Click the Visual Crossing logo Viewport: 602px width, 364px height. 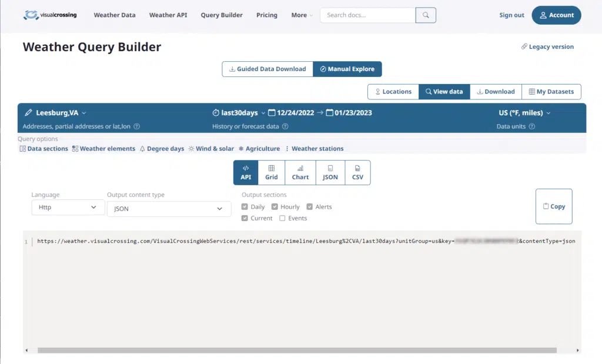coord(50,15)
